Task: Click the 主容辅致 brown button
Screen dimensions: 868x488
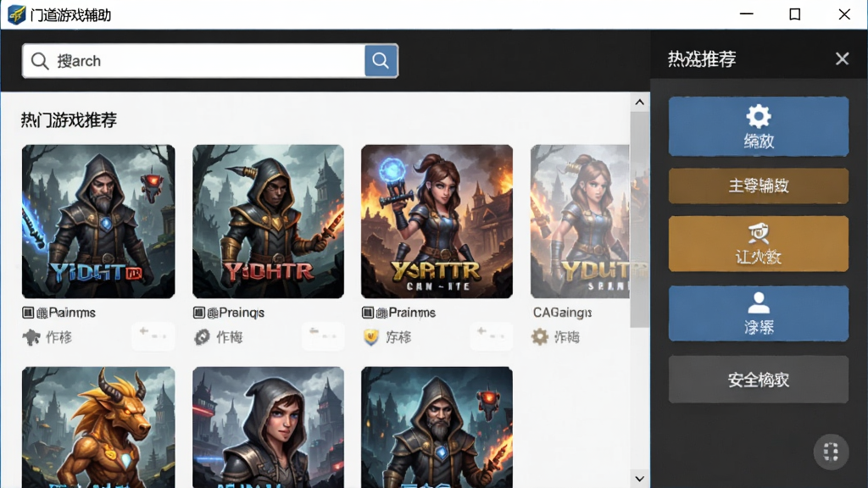Action: [x=759, y=186]
